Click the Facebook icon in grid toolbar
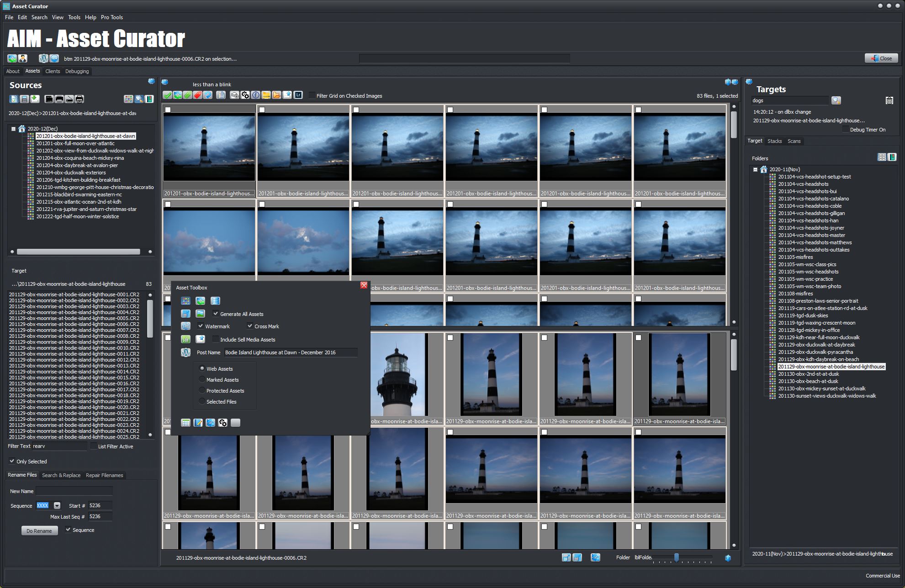905x588 pixels. pos(255,95)
